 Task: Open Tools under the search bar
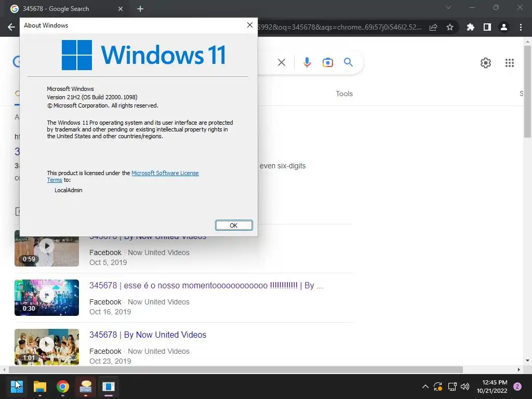(x=344, y=94)
